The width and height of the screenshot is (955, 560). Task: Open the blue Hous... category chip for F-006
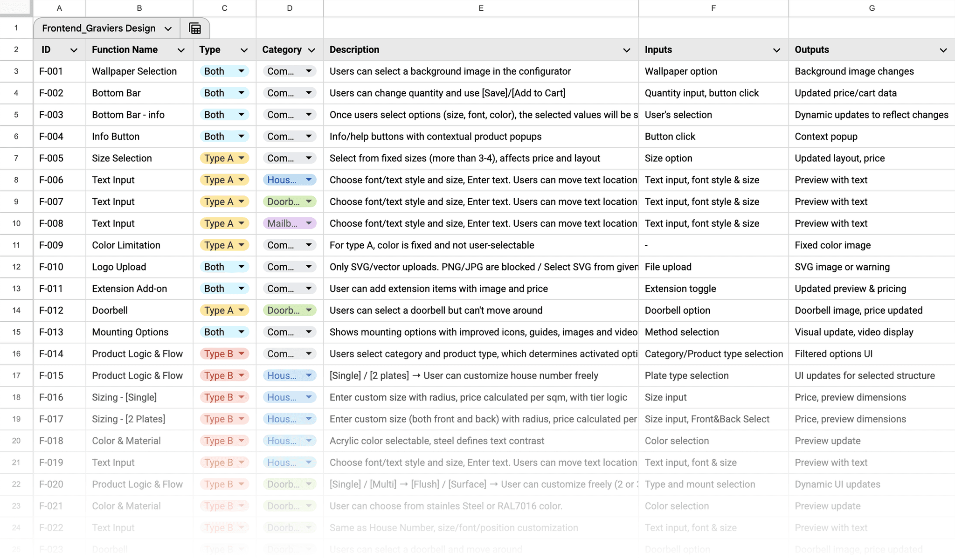pos(289,180)
